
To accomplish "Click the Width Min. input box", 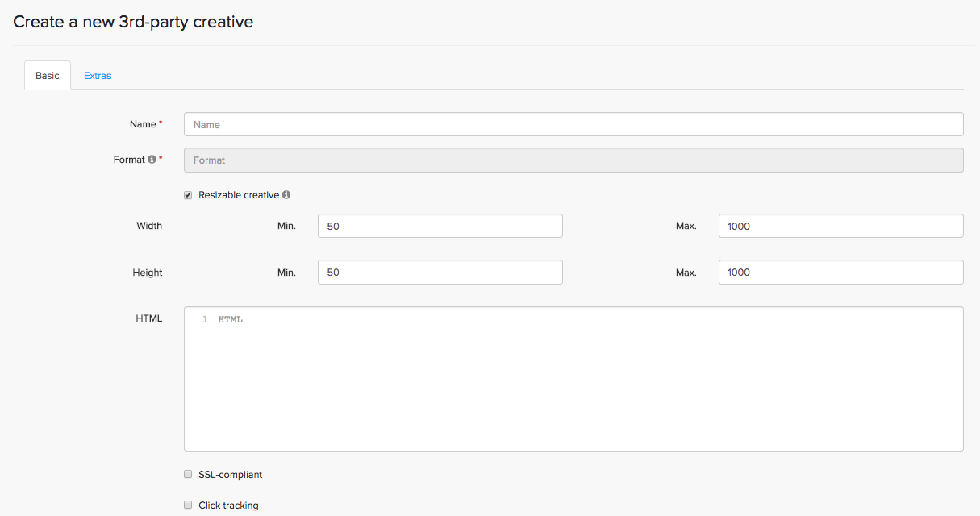I will (x=440, y=226).
